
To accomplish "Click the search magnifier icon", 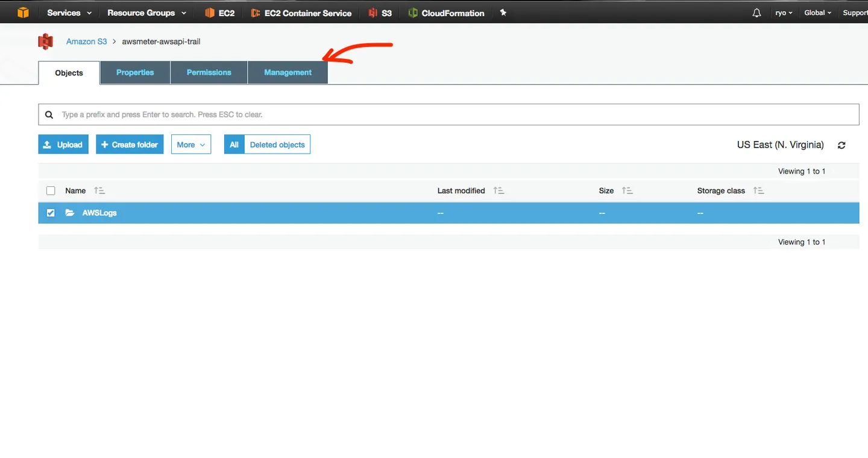I will coord(49,114).
